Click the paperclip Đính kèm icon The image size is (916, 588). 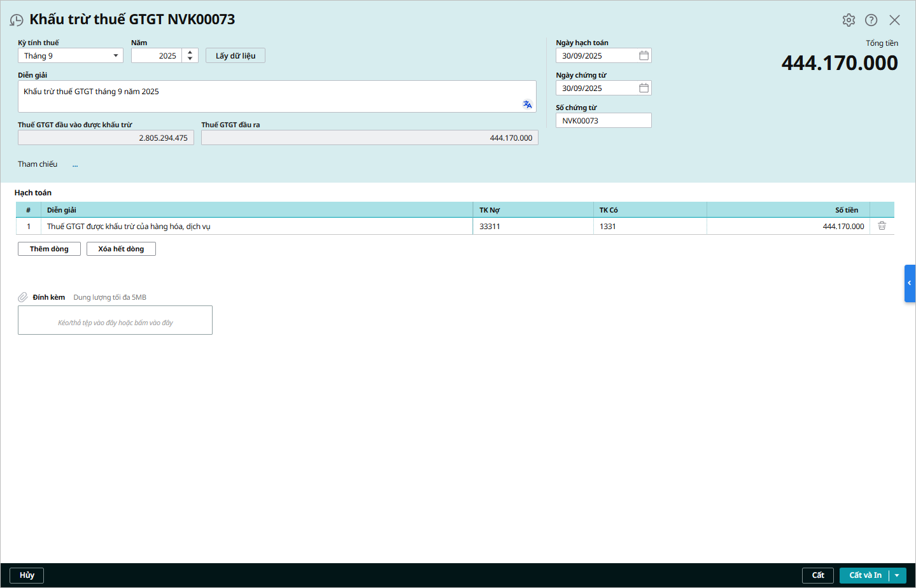tap(23, 297)
